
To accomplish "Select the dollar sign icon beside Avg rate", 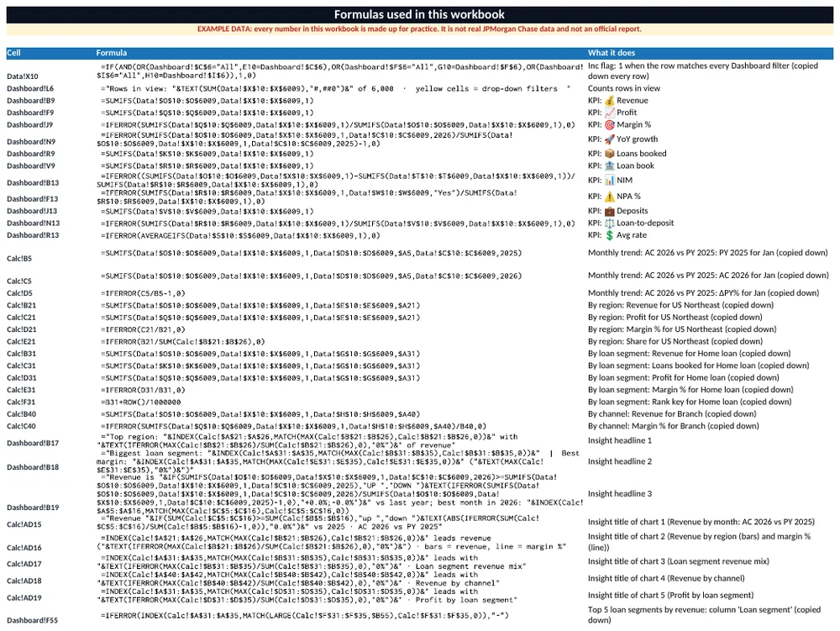I will click(x=609, y=235).
